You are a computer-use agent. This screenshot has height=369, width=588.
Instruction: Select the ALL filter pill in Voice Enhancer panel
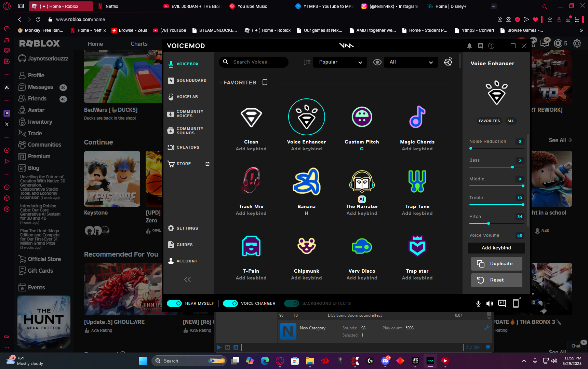click(511, 121)
